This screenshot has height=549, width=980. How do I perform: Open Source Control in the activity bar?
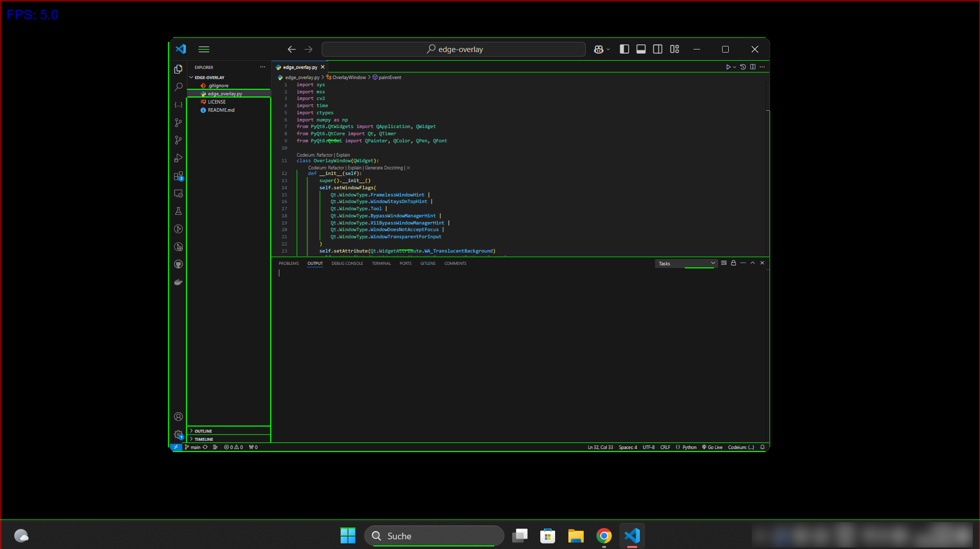[178, 122]
